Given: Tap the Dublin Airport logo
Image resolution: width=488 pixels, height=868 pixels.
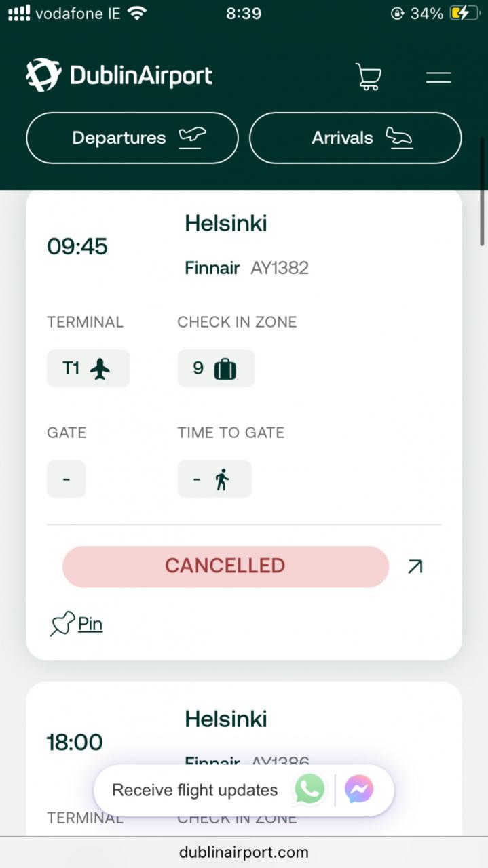Looking at the screenshot, I should (119, 75).
